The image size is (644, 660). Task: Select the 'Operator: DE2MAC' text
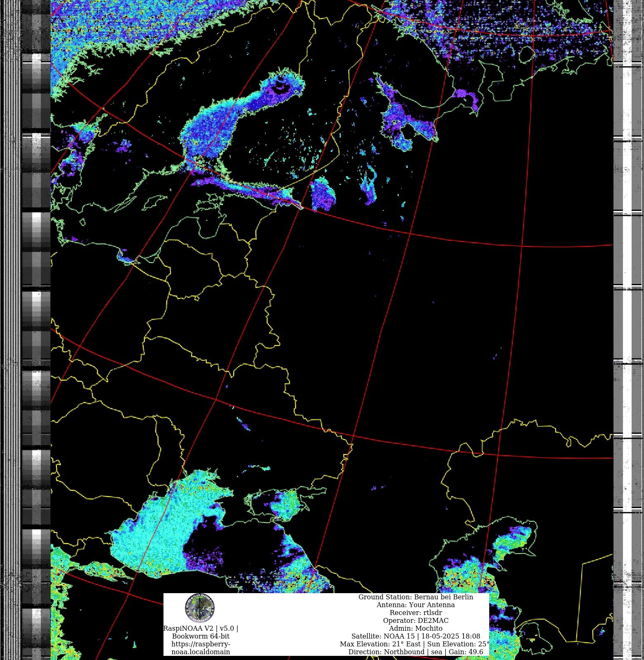416,620
